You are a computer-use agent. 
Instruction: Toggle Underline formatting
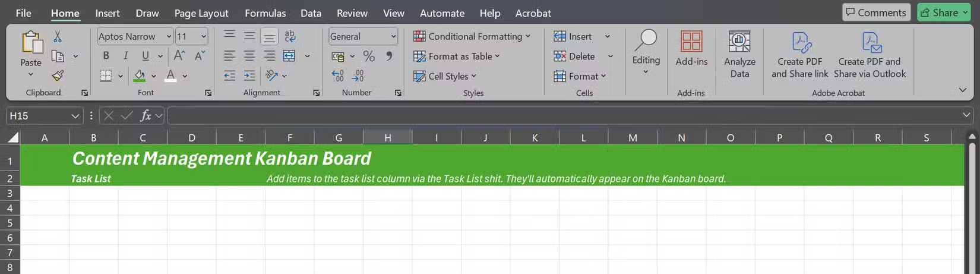coord(146,56)
